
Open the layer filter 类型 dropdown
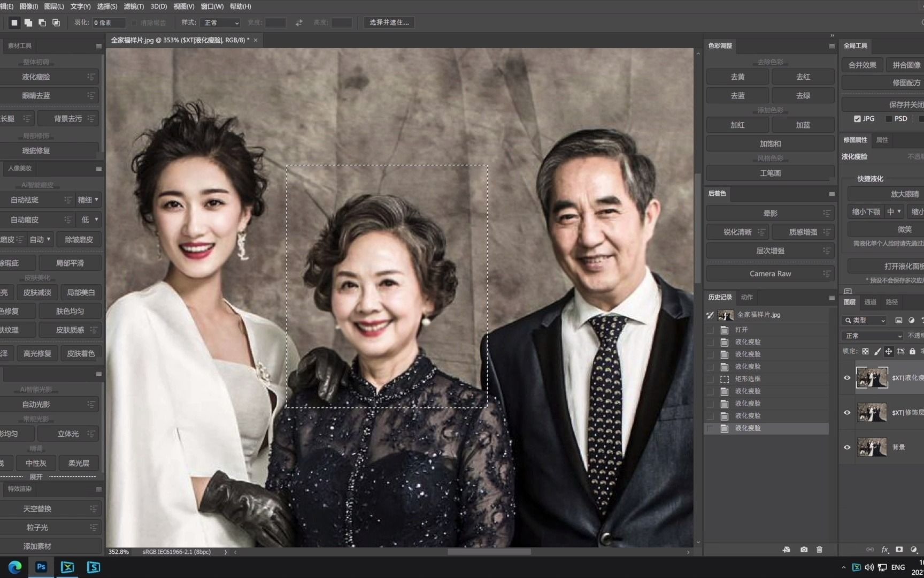865,320
